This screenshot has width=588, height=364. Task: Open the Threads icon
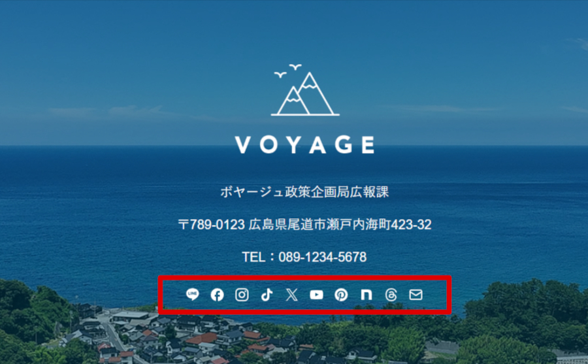coord(391,295)
